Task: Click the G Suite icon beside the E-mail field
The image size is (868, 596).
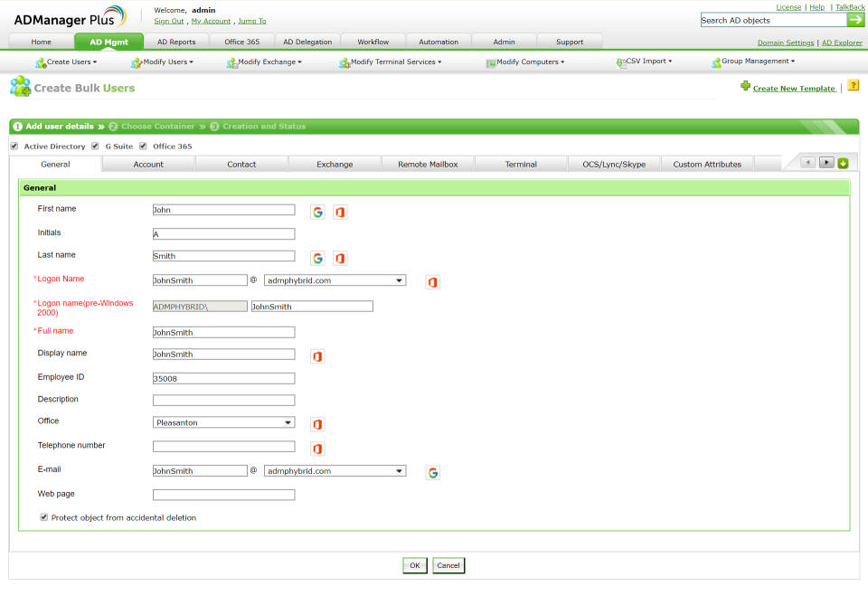Action: (432, 471)
